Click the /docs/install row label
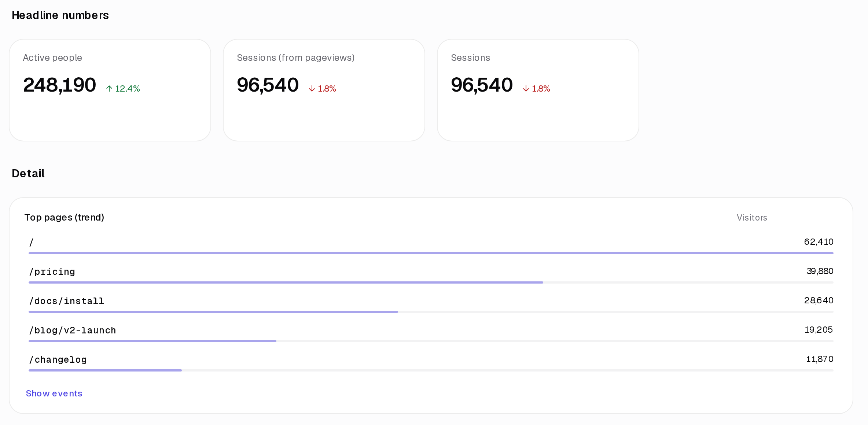The width and height of the screenshot is (868, 425). (x=66, y=301)
